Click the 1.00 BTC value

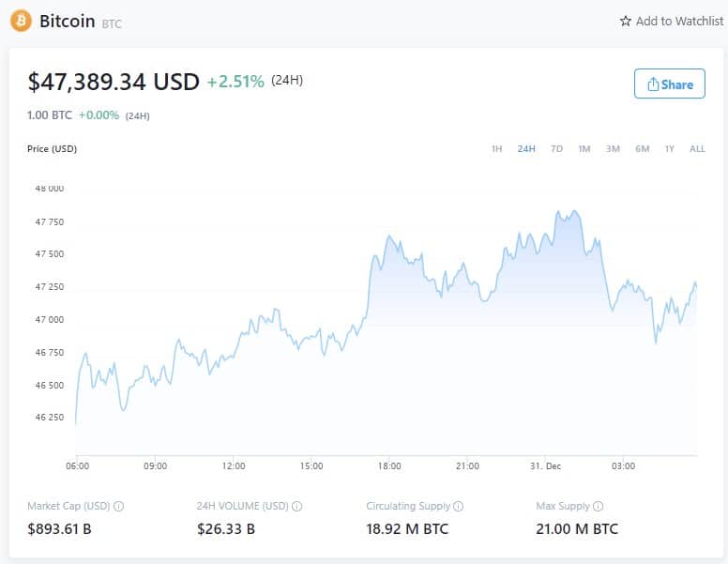(50, 114)
